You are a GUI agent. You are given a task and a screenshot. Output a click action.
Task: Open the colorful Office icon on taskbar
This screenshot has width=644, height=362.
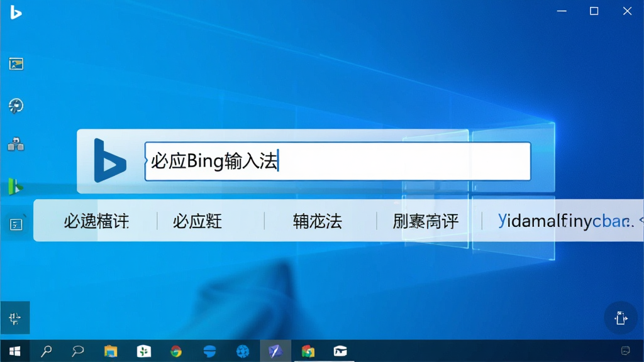point(308,351)
